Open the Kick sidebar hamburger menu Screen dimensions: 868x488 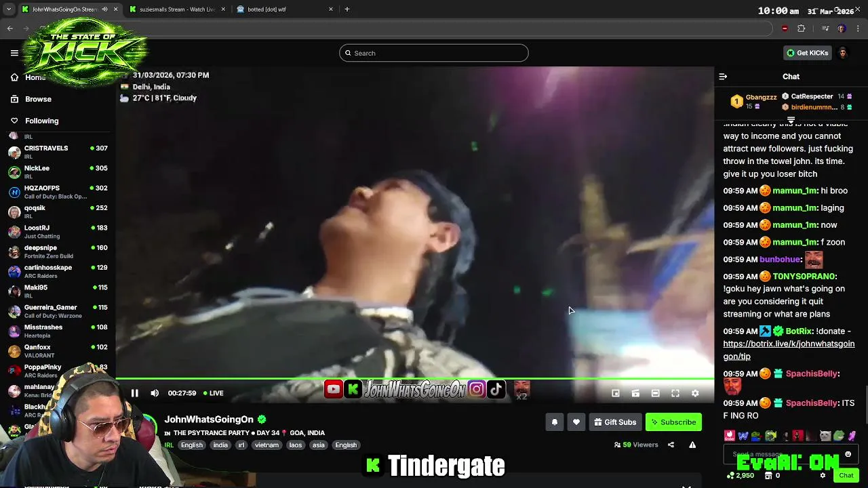(14, 53)
